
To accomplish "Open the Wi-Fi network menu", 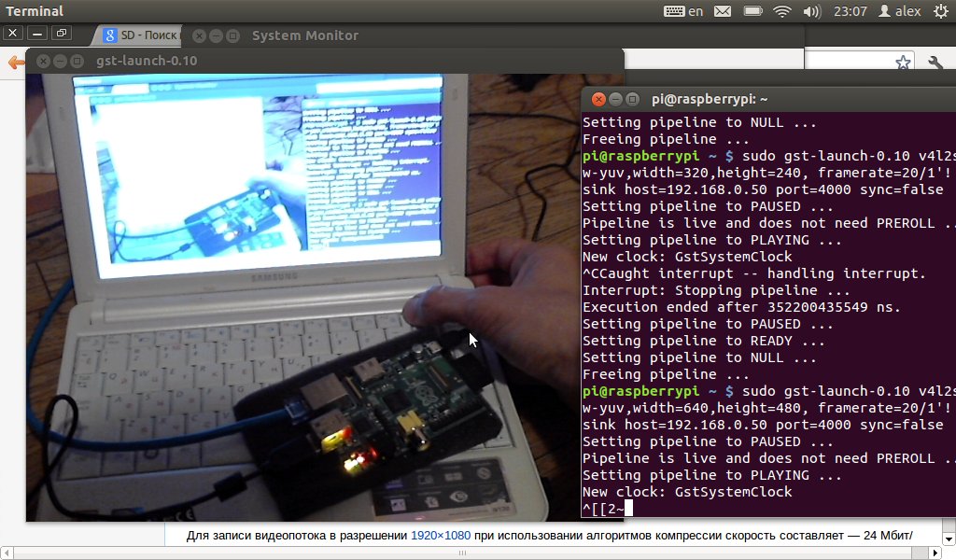I will click(782, 11).
